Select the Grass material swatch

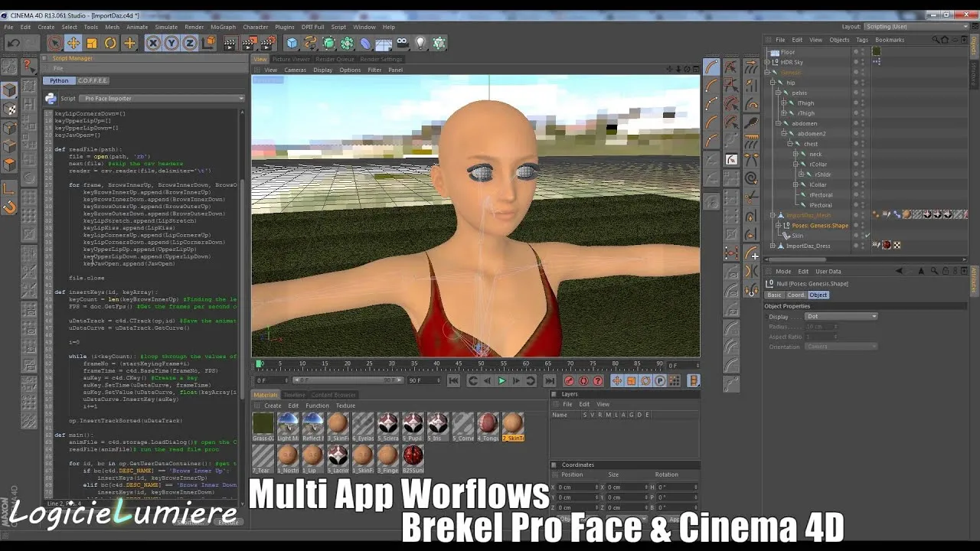[x=263, y=427]
